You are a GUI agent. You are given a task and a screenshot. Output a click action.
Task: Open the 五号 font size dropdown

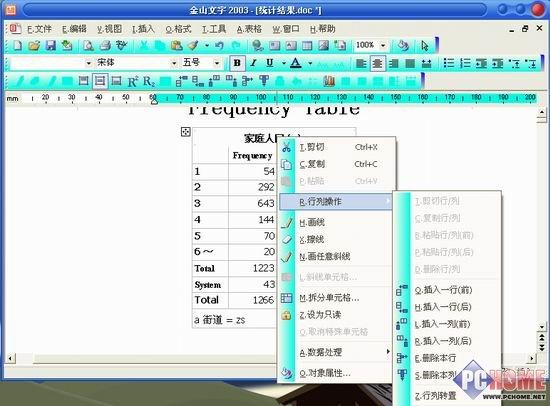tap(201, 63)
